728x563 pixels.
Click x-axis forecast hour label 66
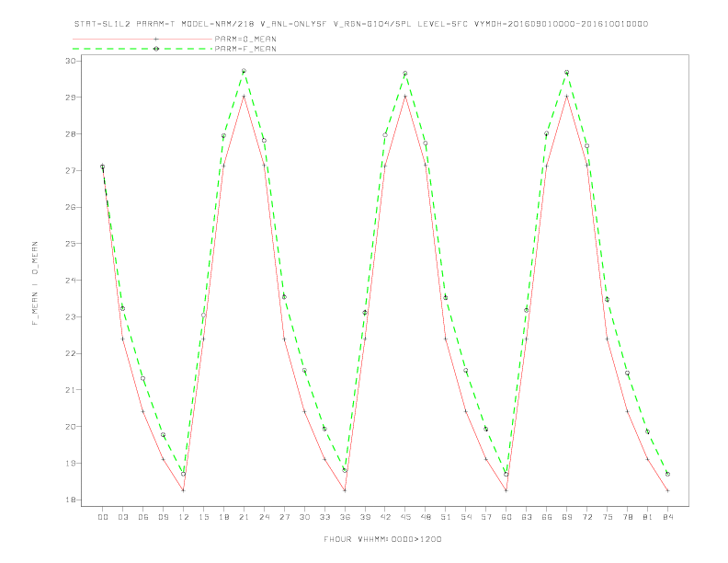click(547, 517)
